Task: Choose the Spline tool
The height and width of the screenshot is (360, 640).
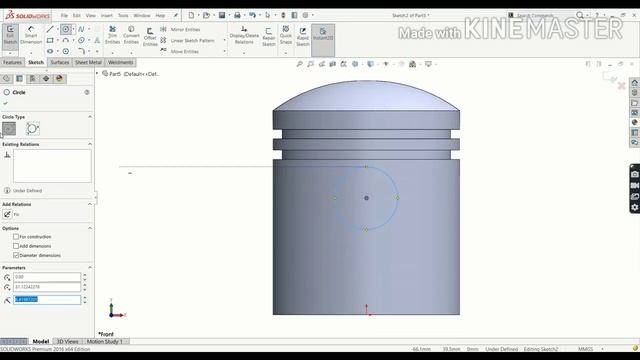Action: pos(81,29)
